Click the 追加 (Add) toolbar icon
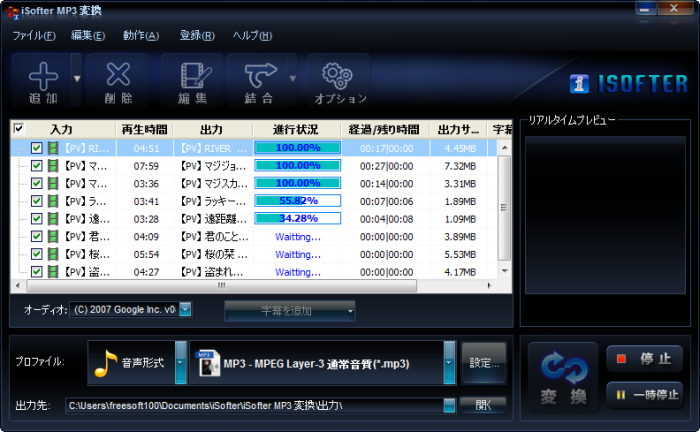The image size is (700, 432). (43, 76)
